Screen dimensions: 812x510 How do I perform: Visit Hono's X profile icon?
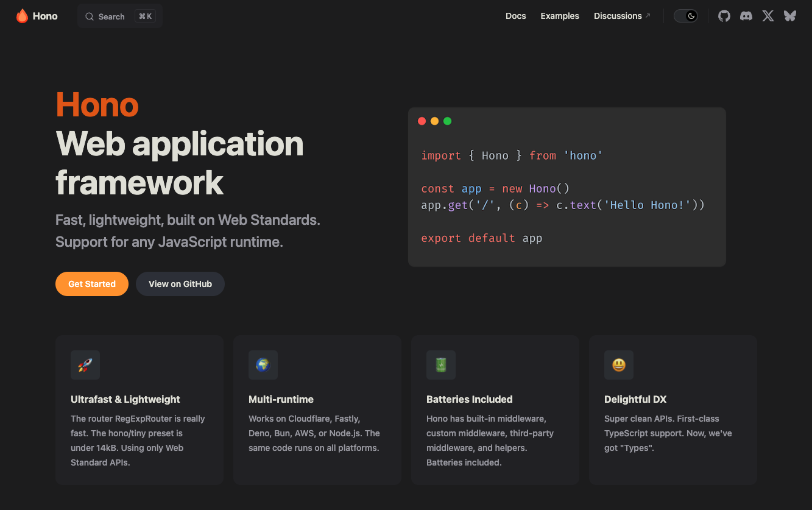coord(768,16)
